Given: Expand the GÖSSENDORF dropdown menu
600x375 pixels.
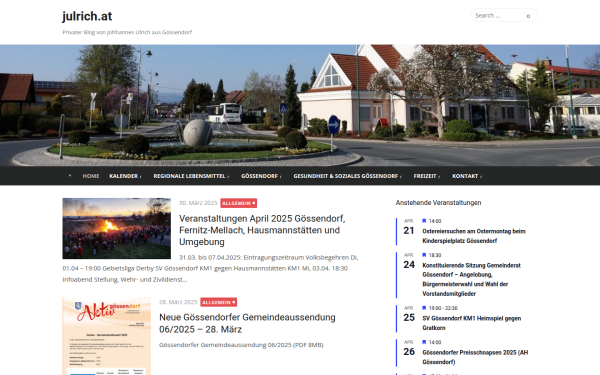Looking at the screenshot, I should pyautogui.click(x=261, y=176).
